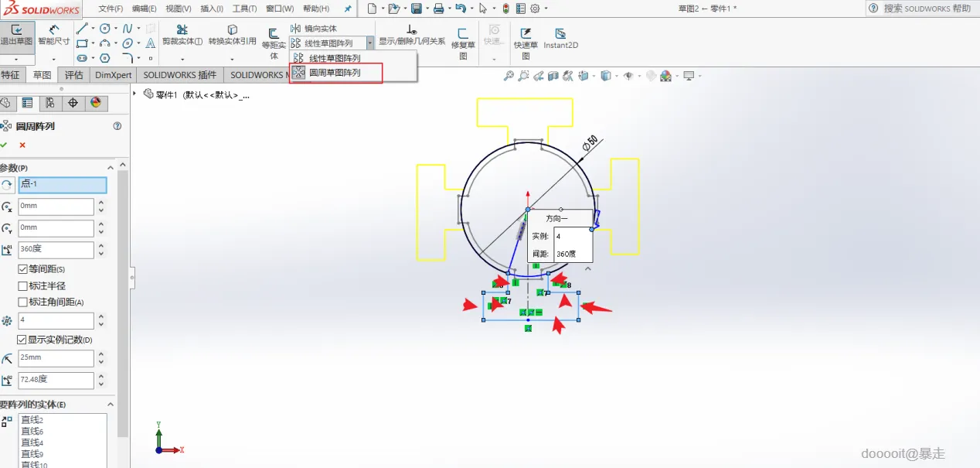Click the Offset Entities (等距实体) tool
Viewport: 980px width, 468px height.
click(274, 44)
